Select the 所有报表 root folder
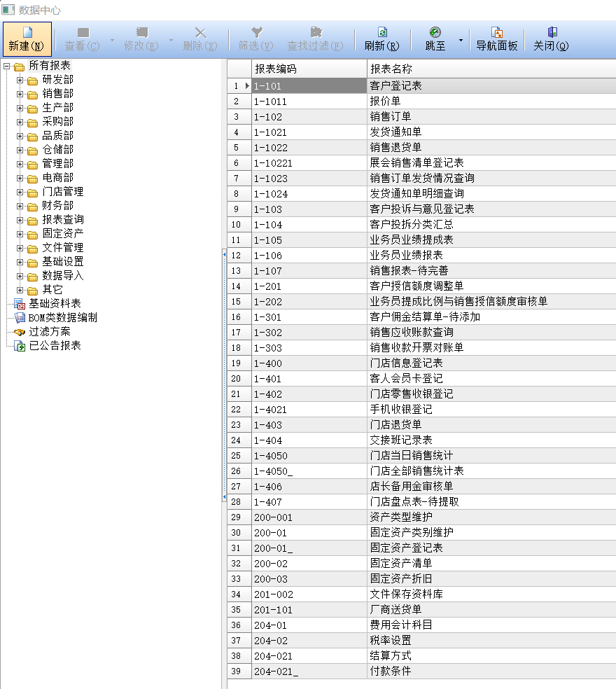This screenshot has width=616, height=689. (49, 66)
